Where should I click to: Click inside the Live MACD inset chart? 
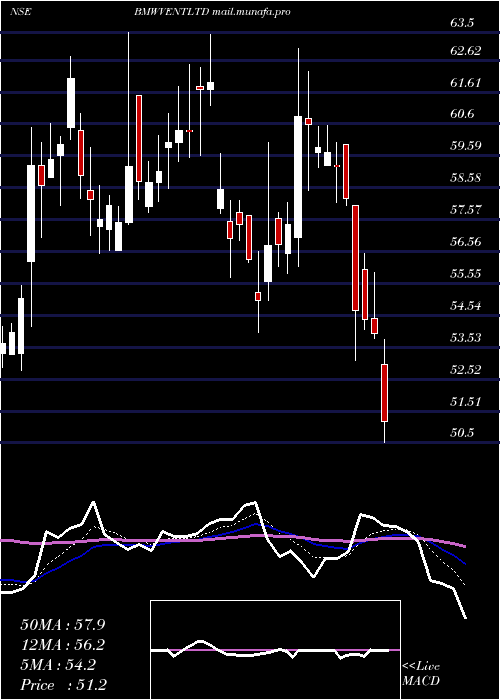click(275, 650)
